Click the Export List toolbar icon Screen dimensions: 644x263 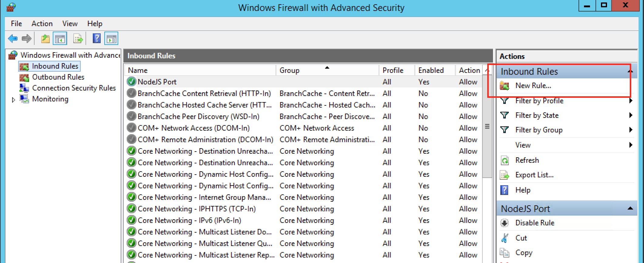click(x=78, y=39)
